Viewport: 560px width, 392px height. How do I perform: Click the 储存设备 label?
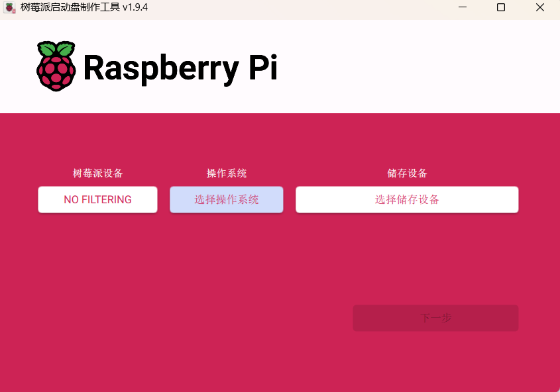coord(407,173)
